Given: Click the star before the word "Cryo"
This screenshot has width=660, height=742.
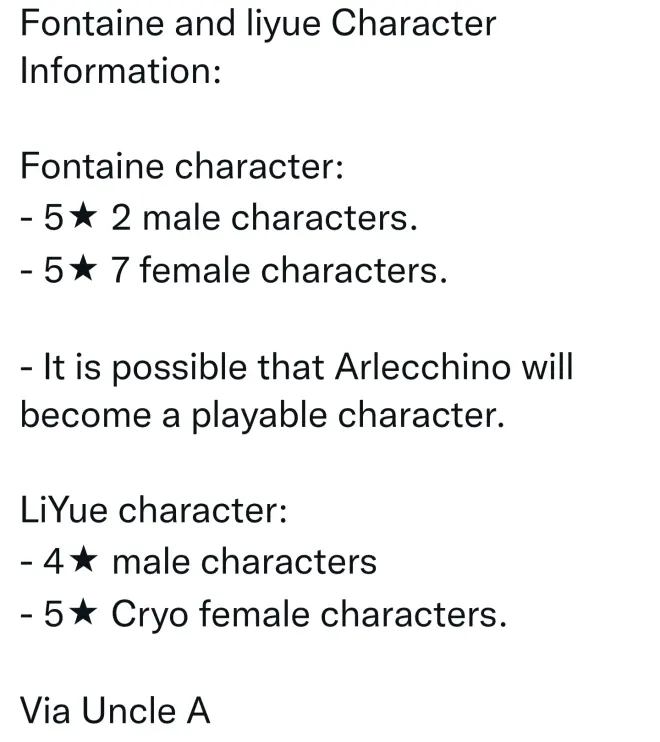Looking at the screenshot, I should [85, 614].
